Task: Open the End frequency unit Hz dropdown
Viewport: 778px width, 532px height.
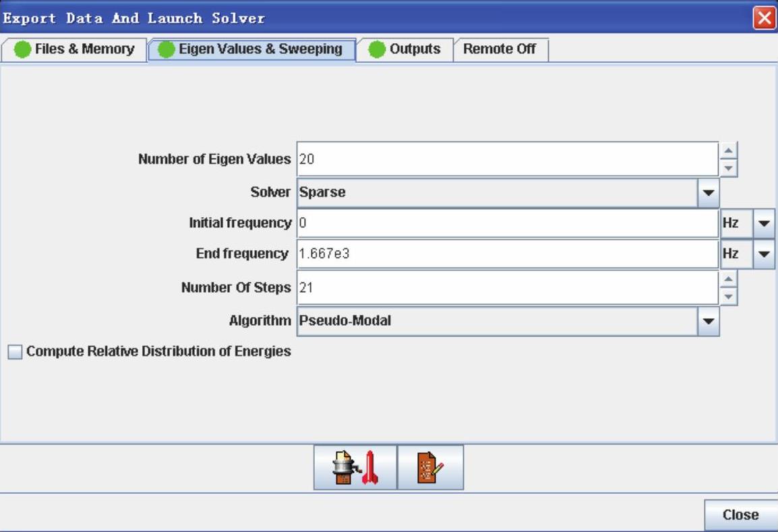Action: point(764,254)
